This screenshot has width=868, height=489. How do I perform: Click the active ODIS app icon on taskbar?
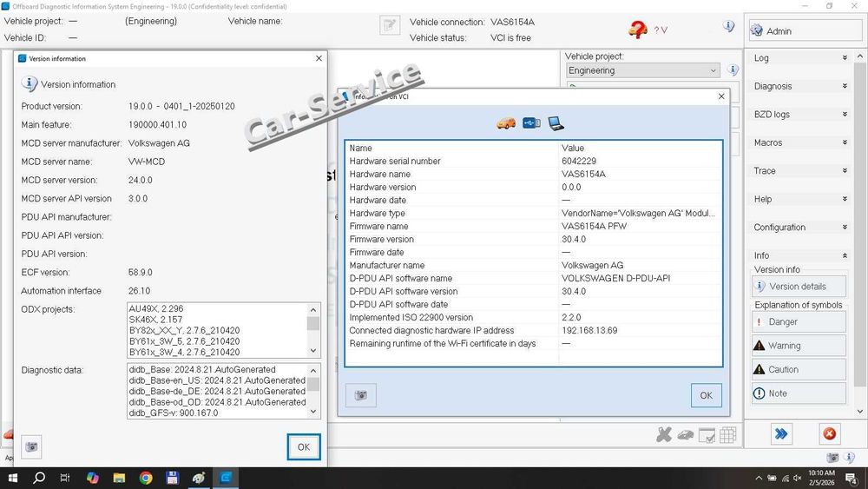click(226, 478)
